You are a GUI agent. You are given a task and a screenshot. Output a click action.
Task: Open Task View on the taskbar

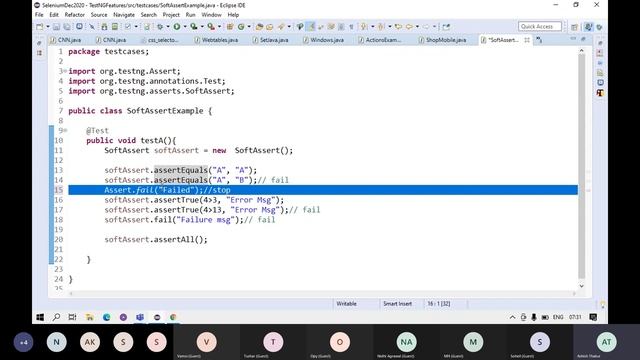point(72,317)
